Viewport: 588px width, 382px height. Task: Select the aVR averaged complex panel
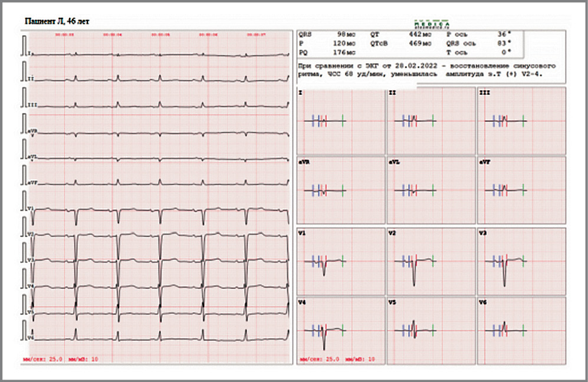pyautogui.click(x=341, y=189)
